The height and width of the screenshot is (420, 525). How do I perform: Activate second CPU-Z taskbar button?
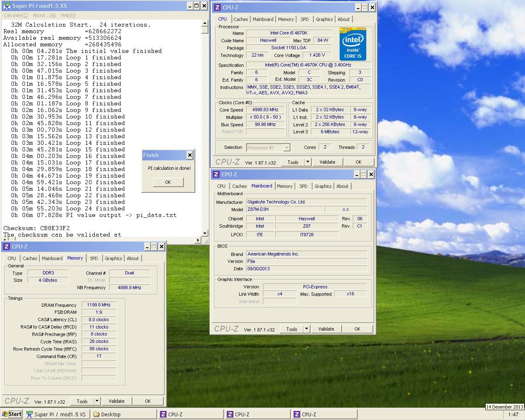258,414
